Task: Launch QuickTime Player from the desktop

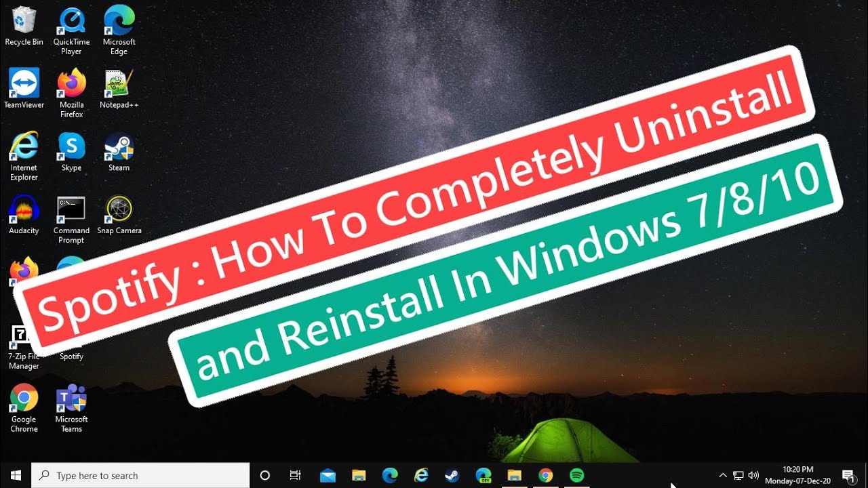Action: (x=71, y=31)
